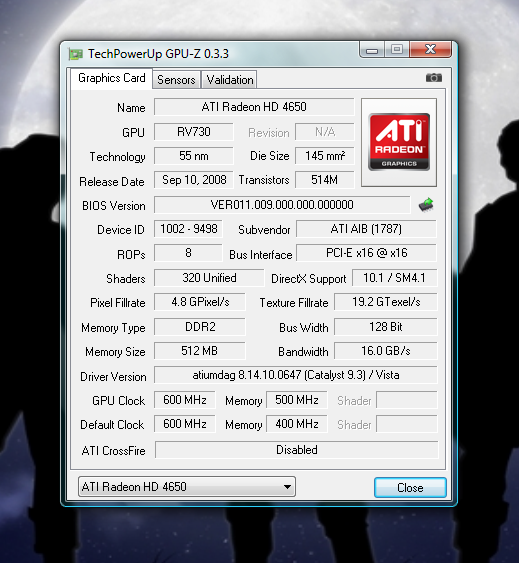Click the Texture Fillrate label
Image resolution: width=519 pixels, height=563 pixels.
point(294,303)
